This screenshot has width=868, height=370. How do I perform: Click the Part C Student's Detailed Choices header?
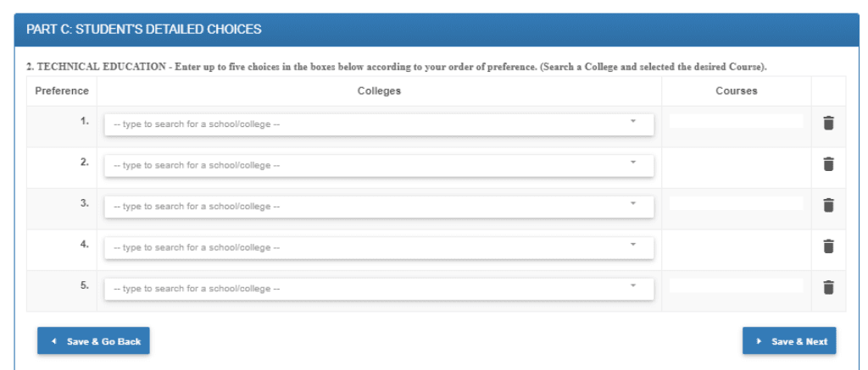pyautogui.click(x=144, y=30)
